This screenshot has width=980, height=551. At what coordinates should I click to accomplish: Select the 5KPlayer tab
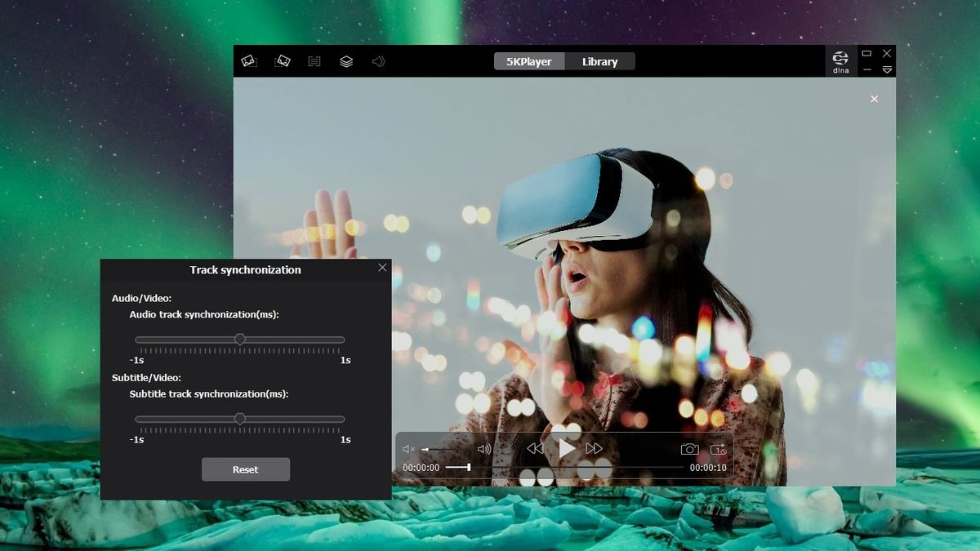tap(529, 61)
